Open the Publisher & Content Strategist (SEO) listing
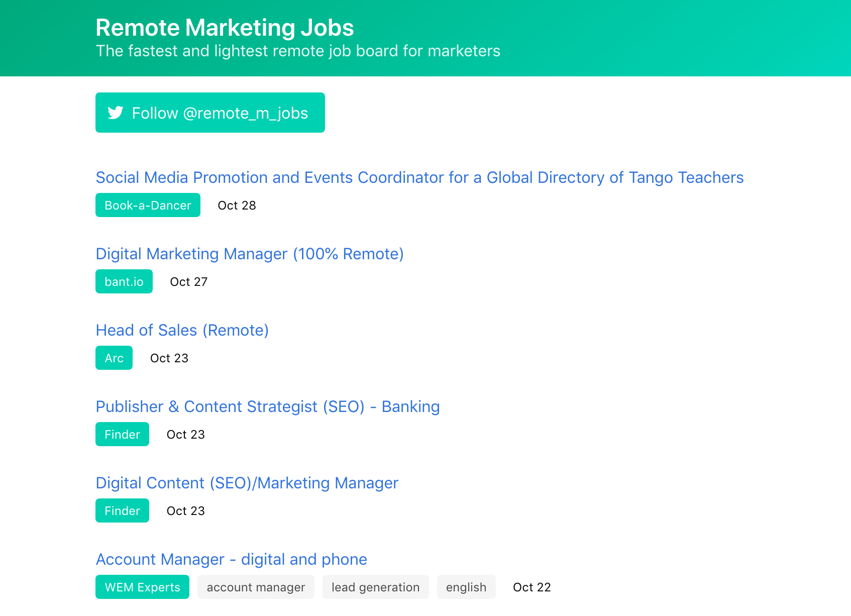The image size is (851, 616). pyautogui.click(x=268, y=406)
